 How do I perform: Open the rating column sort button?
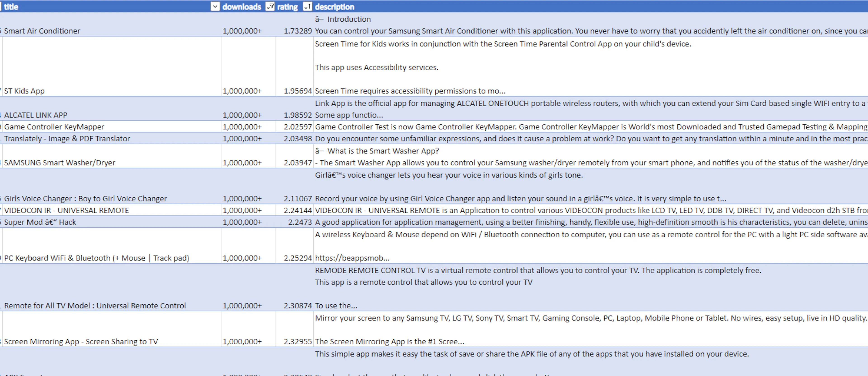point(307,6)
